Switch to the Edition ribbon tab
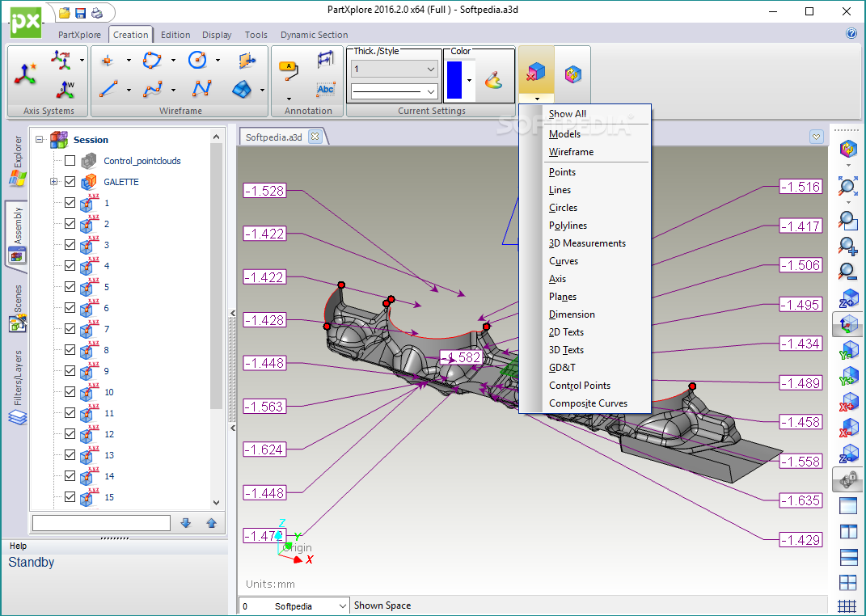 [175, 35]
